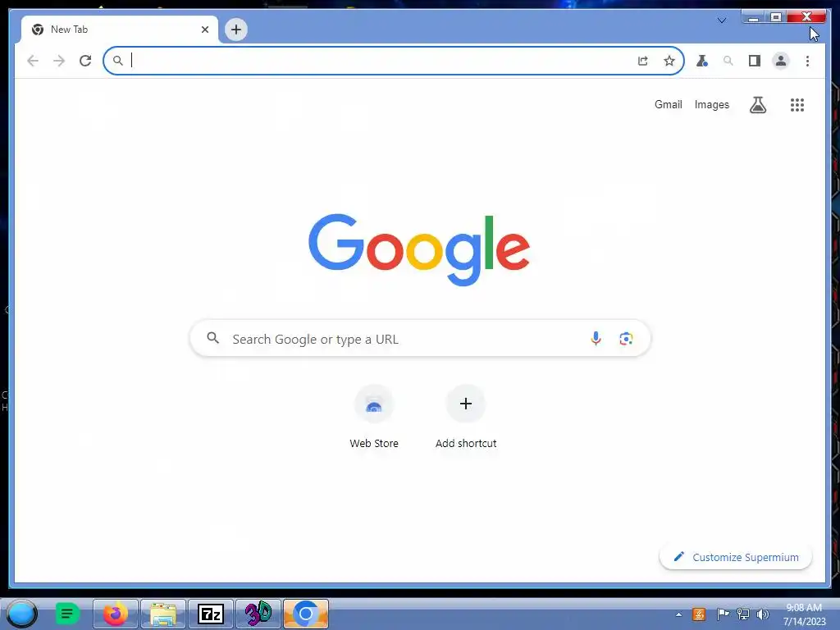Open the profile avatar menu

(781, 61)
